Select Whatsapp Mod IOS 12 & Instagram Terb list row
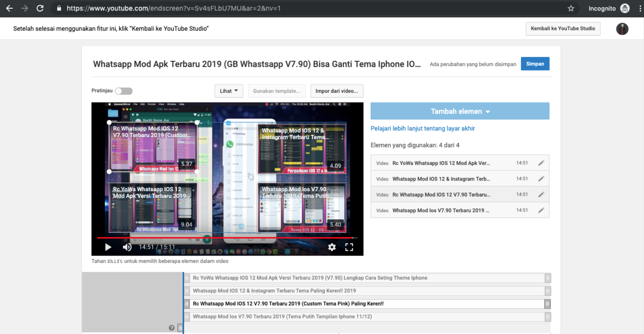Viewport: 644px width, 334px height. 460,179
